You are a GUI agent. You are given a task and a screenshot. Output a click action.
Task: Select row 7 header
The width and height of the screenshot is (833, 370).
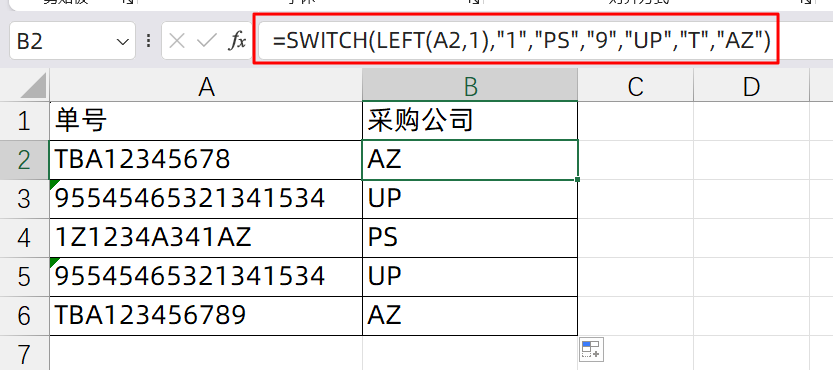[24, 353]
